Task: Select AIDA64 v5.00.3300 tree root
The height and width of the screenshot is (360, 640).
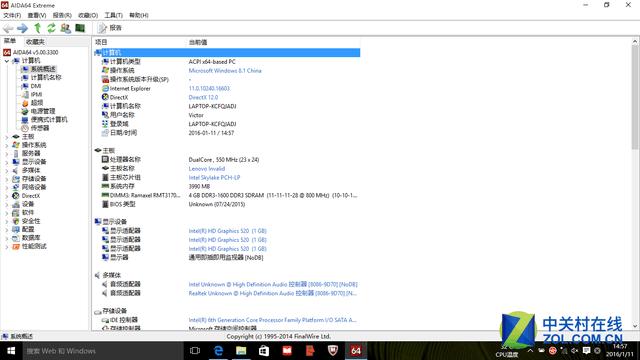Action: point(36,52)
